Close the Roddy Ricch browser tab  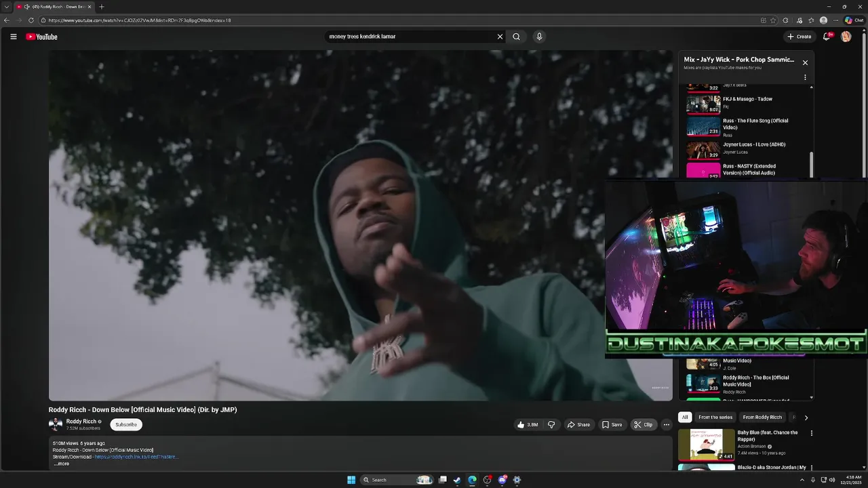pos(90,7)
